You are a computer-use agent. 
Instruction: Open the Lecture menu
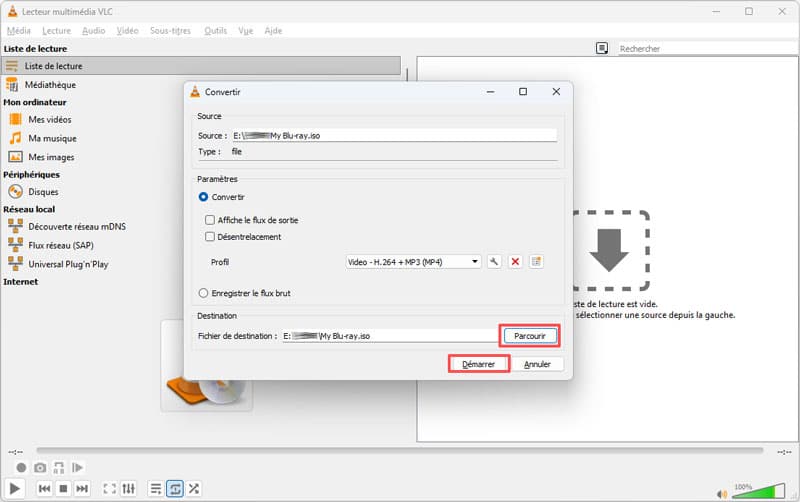pos(57,31)
